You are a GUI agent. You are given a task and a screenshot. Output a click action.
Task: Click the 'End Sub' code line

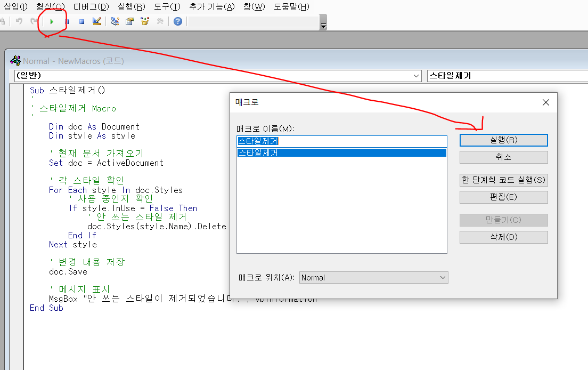click(46, 308)
